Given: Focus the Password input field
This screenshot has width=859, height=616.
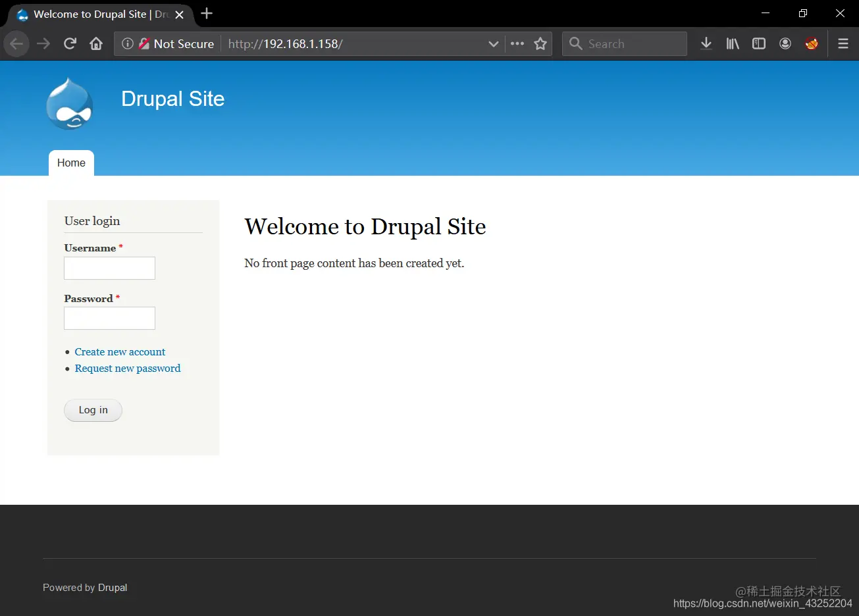Looking at the screenshot, I should click(x=109, y=318).
